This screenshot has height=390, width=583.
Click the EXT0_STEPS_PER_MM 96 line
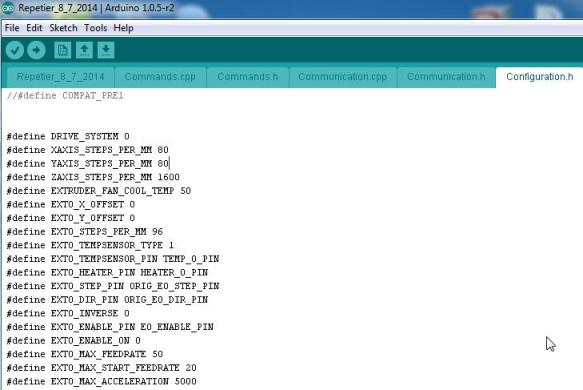[x=85, y=232]
